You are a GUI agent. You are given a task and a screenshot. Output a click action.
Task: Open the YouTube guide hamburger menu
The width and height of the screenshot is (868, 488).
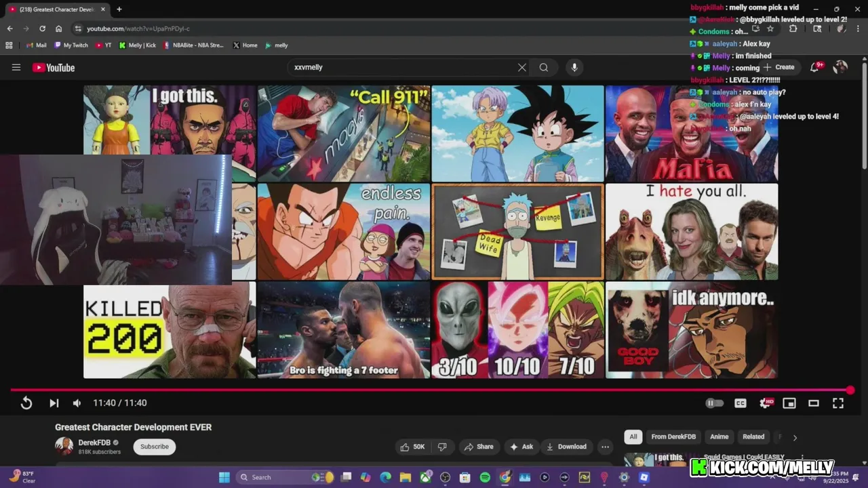pyautogui.click(x=16, y=67)
